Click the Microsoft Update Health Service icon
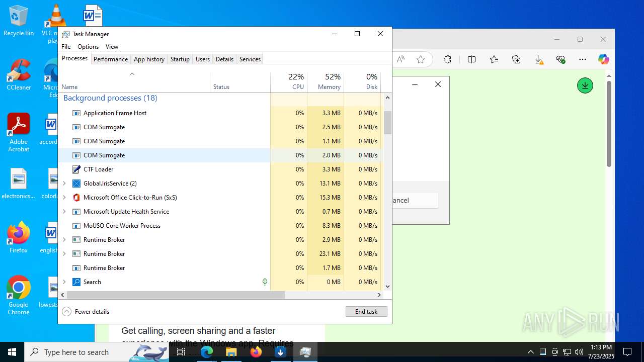644x362 pixels. coord(76,212)
